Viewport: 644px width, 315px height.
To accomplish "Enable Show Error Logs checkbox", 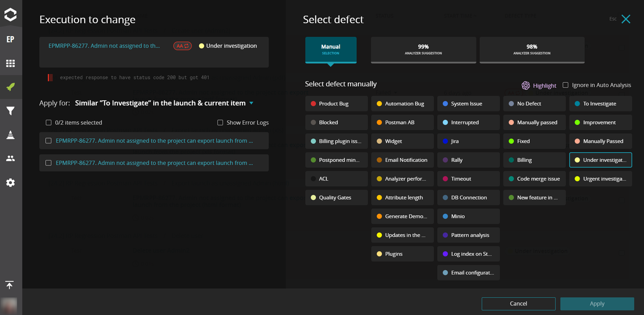I will (220, 122).
